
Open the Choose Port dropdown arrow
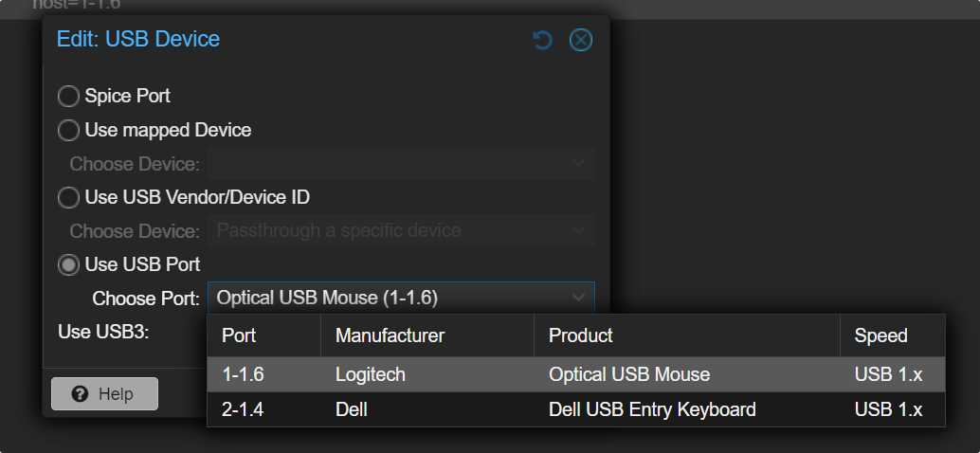point(578,298)
